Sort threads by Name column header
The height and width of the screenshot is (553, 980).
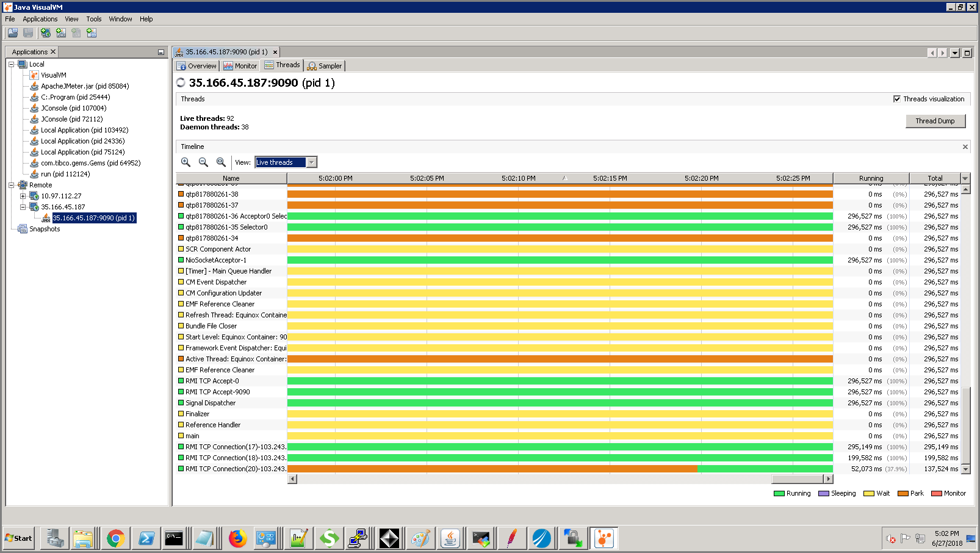(231, 178)
